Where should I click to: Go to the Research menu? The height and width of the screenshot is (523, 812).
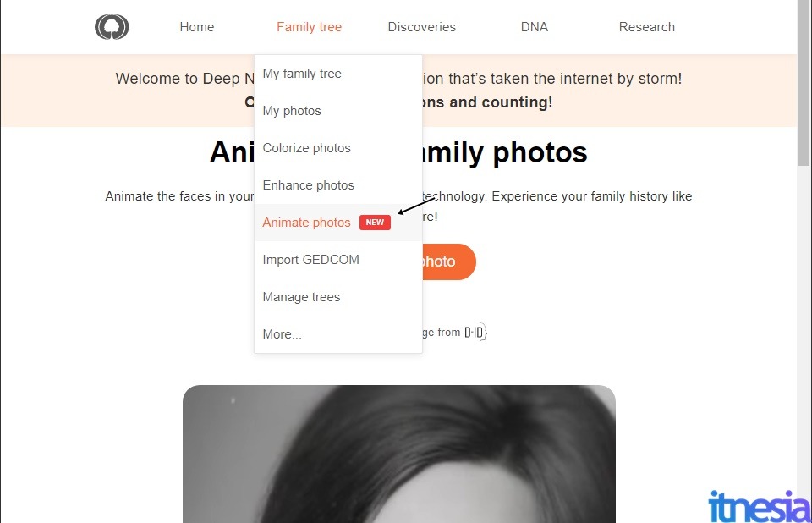click(647, 27)
